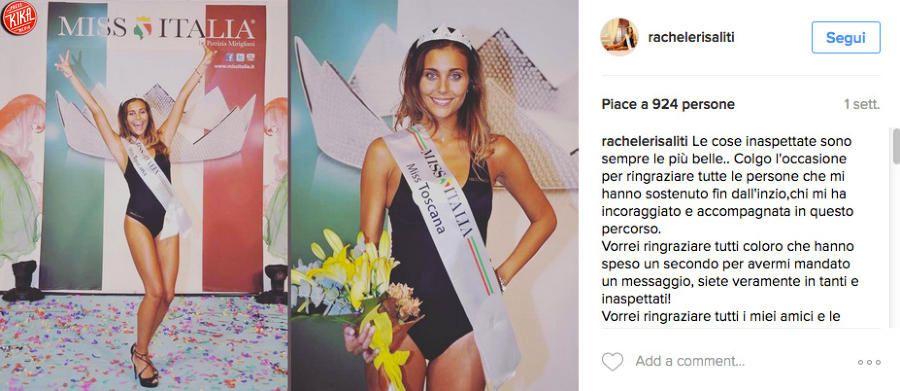The image size is (900, 391).
Task: Click the Kika Press logo badge
Action: pyautogui.click(x=18, y=18)
